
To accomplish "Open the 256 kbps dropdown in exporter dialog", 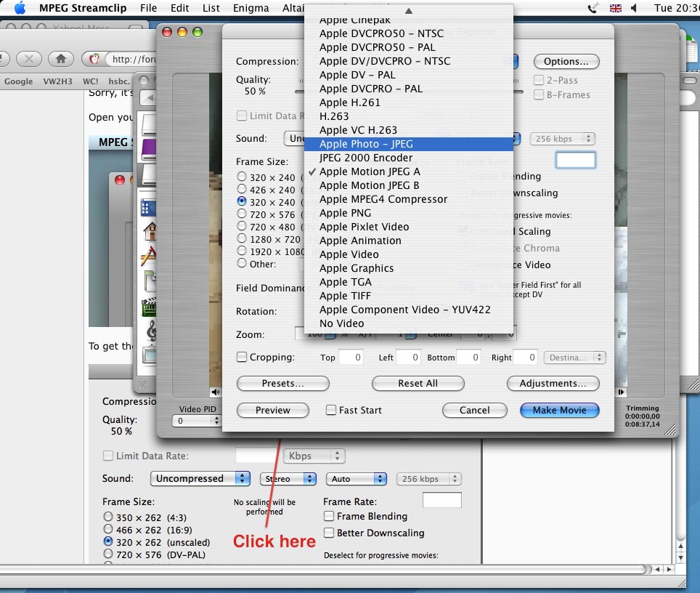I will pos(563,139).
